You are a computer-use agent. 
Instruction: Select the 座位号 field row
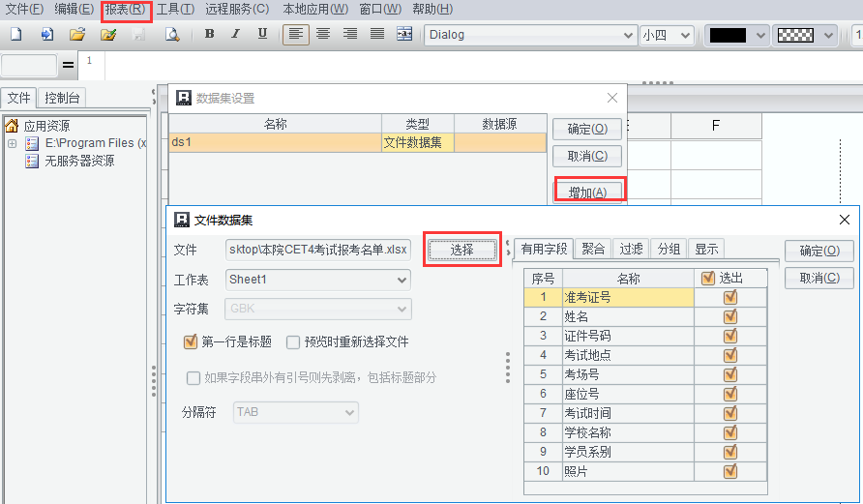click(x=645, y=394)
